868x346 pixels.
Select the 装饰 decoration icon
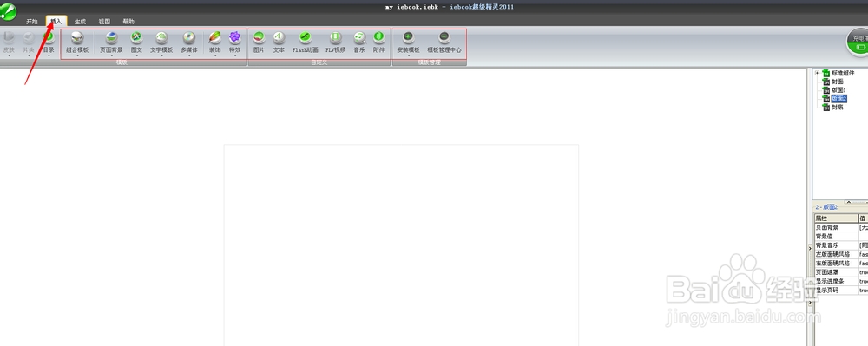214,37
